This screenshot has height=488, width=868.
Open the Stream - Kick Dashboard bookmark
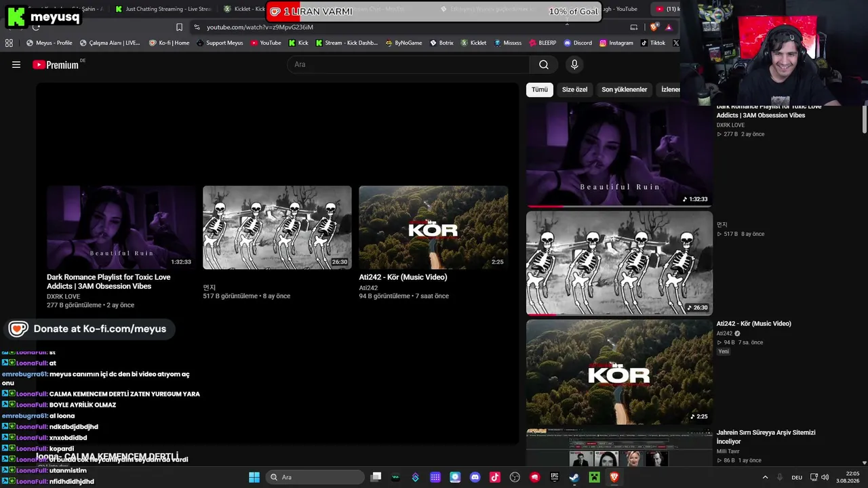[x=346, y=43]
